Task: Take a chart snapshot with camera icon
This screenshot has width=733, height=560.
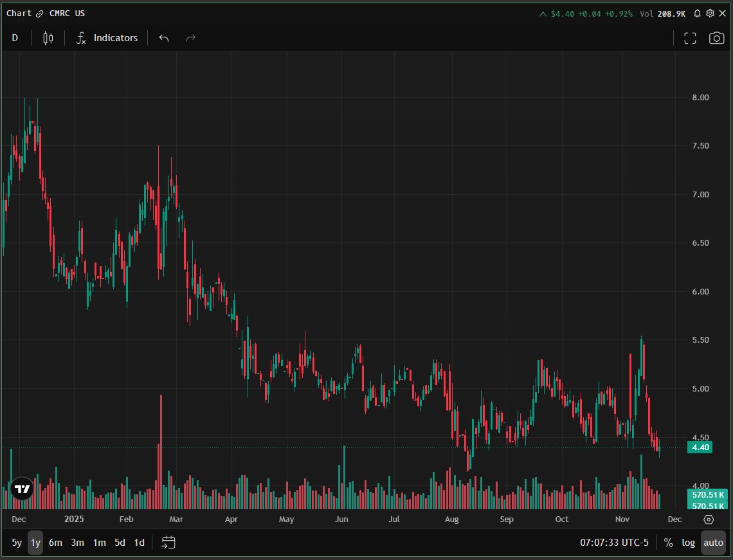Action: coord(716,38)
